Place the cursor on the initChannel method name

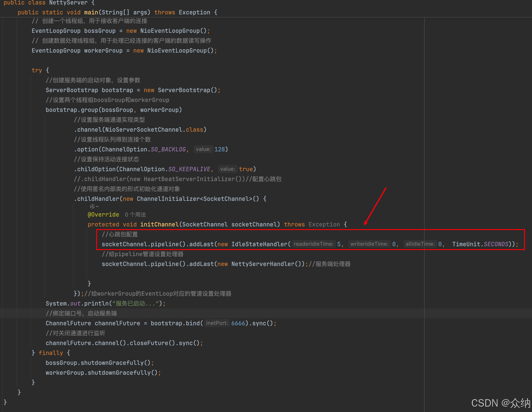159,224
